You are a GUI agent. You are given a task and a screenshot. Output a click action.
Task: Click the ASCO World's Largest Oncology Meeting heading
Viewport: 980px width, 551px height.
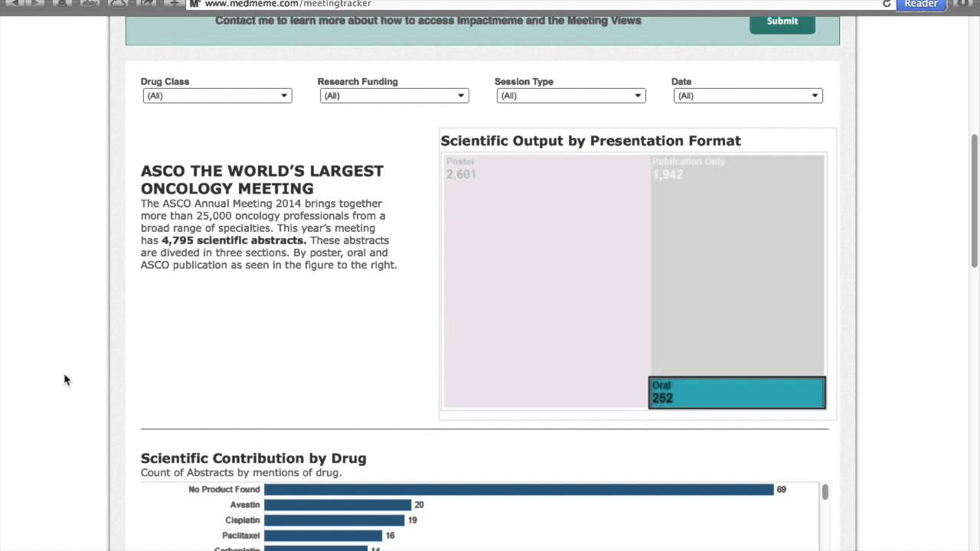coord(262,180)
